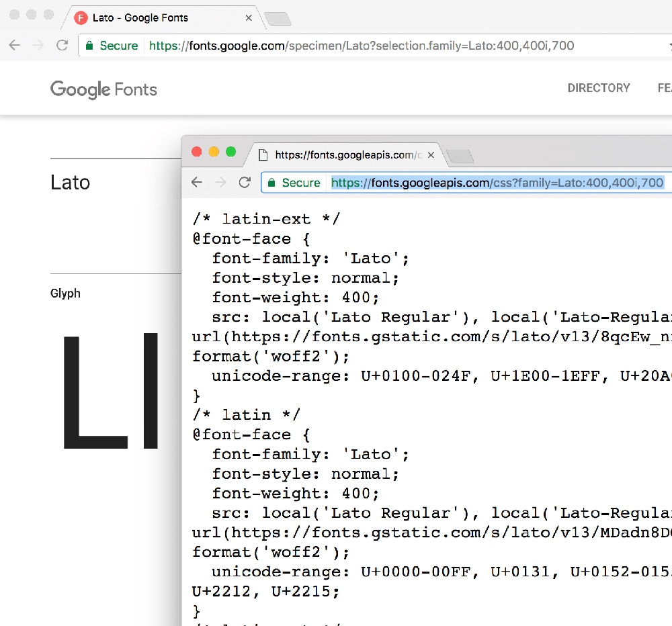Click the page document icon on the googleapis tab
Image resolution: width=672 pixels, height=626 pixels.
point(263,155)
